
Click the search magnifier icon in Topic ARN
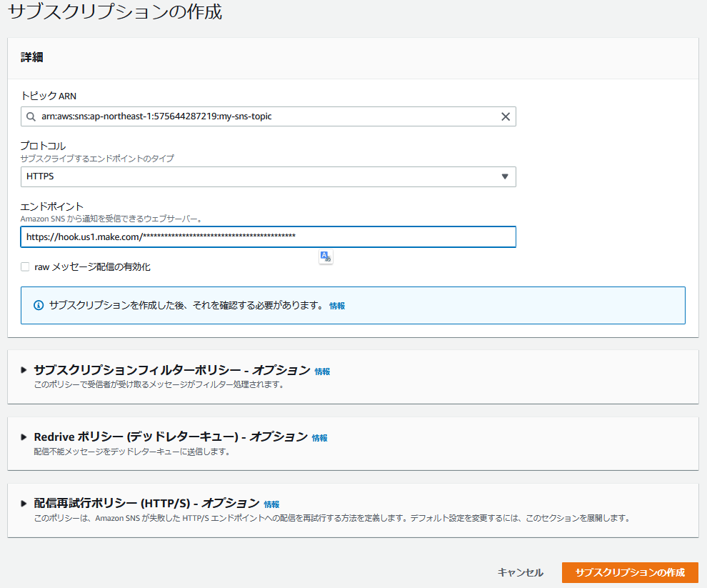pos(31,116)
